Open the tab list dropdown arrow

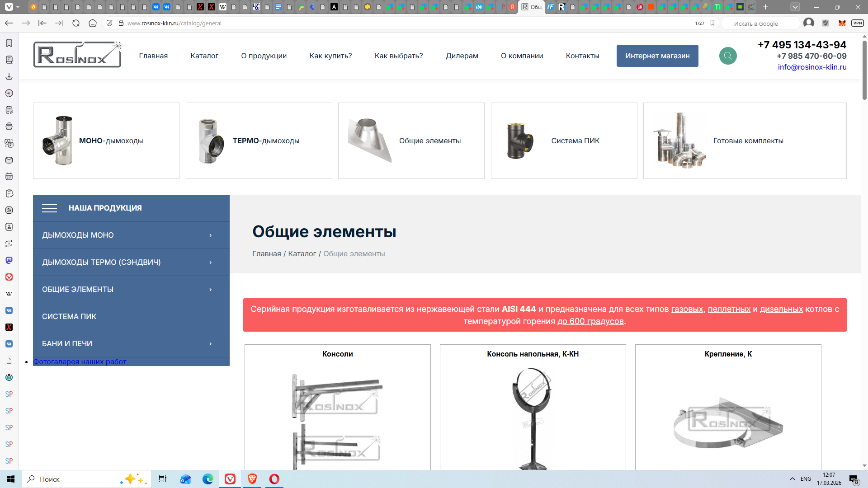(x=795, y=7)
